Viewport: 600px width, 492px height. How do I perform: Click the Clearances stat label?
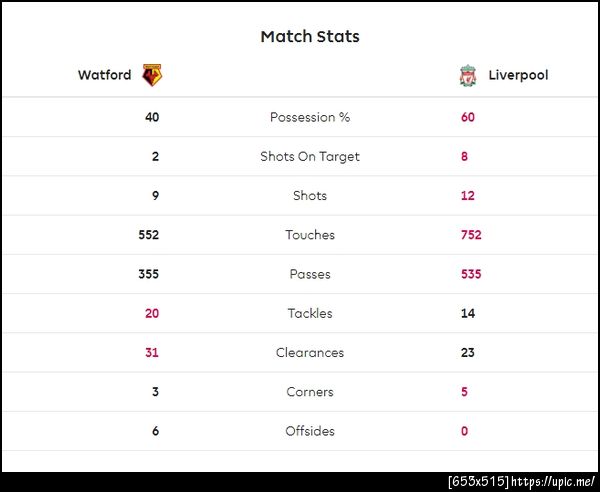310,353
